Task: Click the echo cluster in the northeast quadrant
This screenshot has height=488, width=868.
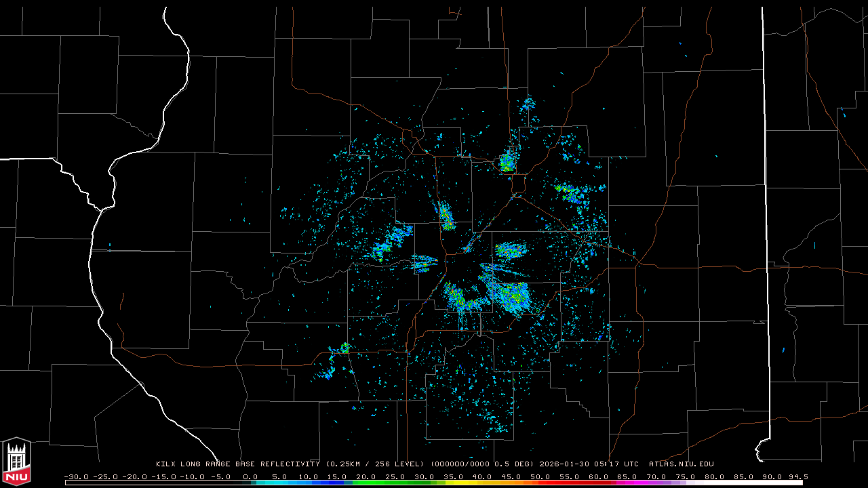Action: pos(570,192)
